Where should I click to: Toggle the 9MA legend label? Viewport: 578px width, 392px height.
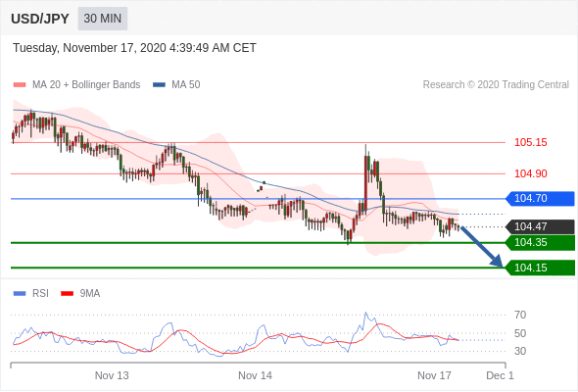tap(90, 294)
